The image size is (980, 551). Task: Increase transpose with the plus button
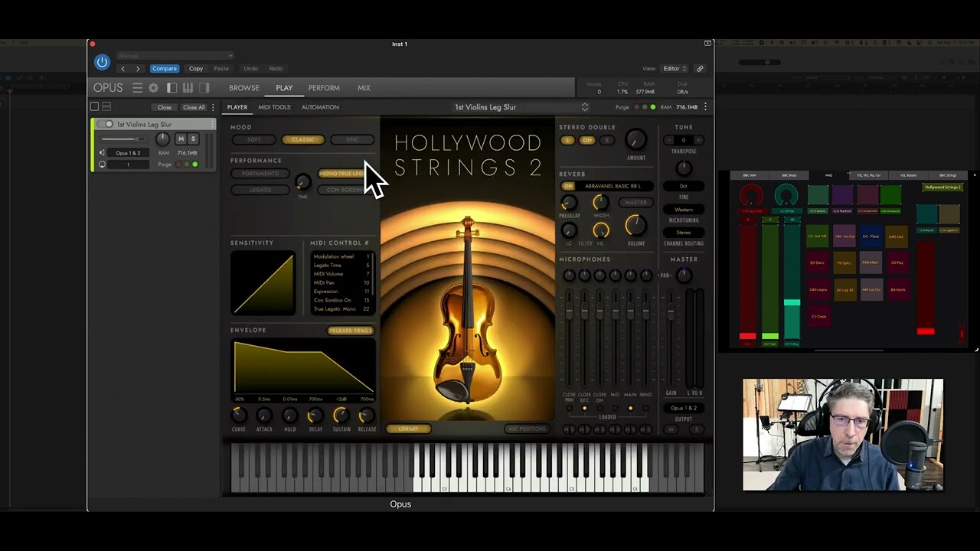[x=698, y=140]
